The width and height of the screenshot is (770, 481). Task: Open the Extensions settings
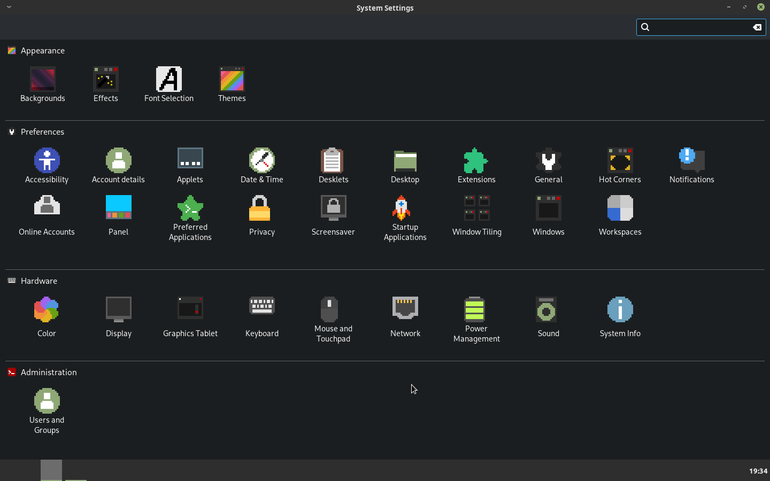(x=476, y=166)
